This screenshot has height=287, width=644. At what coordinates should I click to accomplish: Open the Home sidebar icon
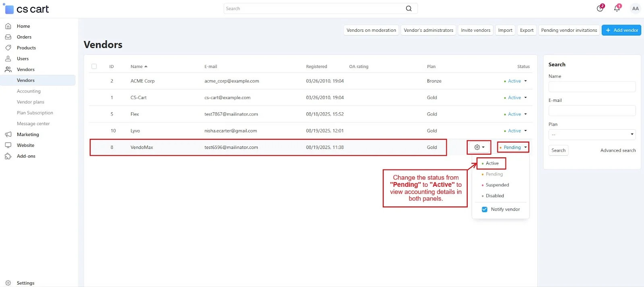pos(8,26)
